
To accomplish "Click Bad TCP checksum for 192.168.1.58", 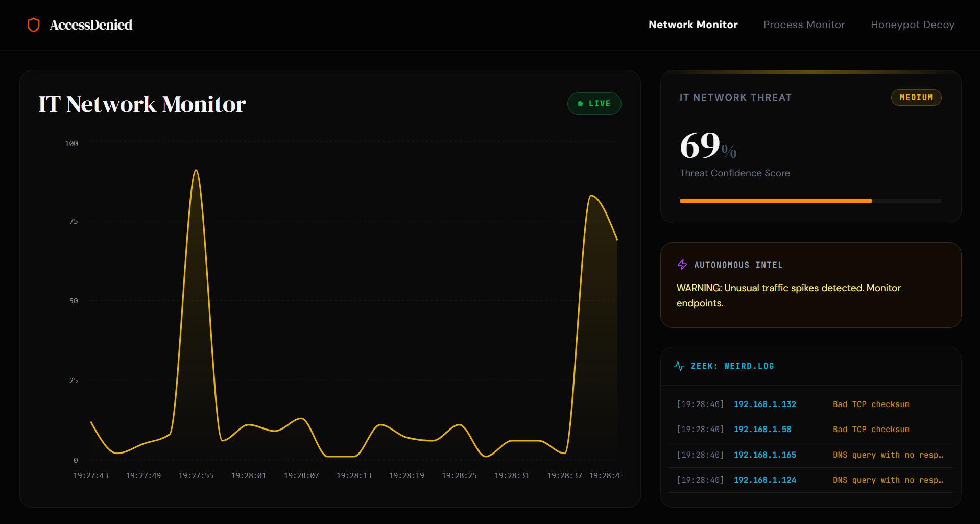I will point(871,429).
